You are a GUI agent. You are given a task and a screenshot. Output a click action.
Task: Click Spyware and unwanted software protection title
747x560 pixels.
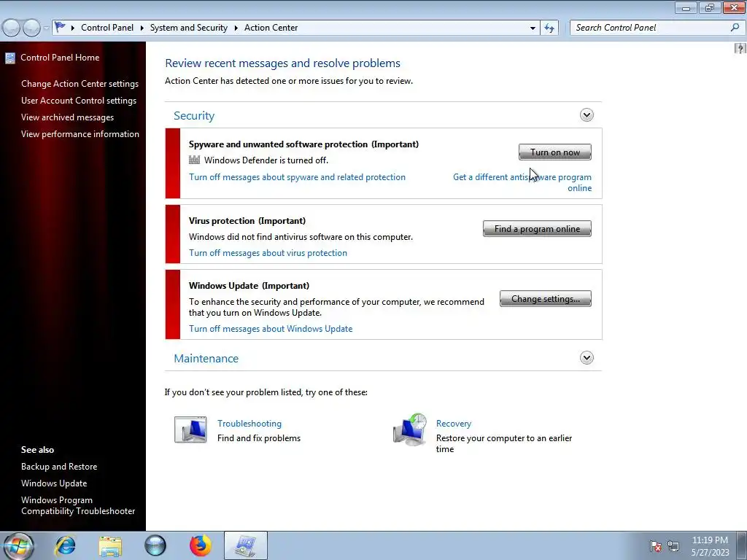pyautogui.click(x=303, y=144)
